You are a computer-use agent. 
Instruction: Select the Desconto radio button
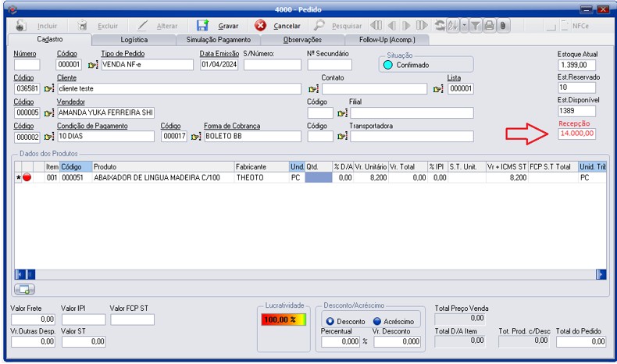[330, 321]
